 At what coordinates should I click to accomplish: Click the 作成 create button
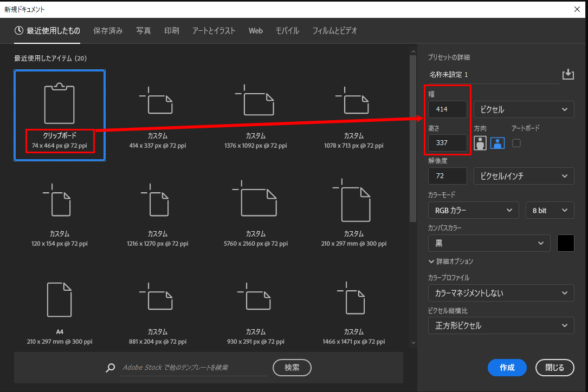tap(507, 368)
